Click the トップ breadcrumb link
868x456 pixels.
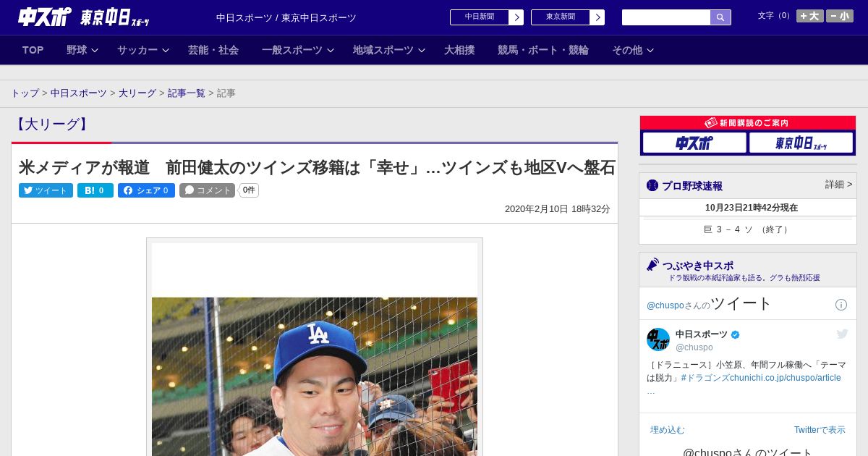tap(25, 93)
